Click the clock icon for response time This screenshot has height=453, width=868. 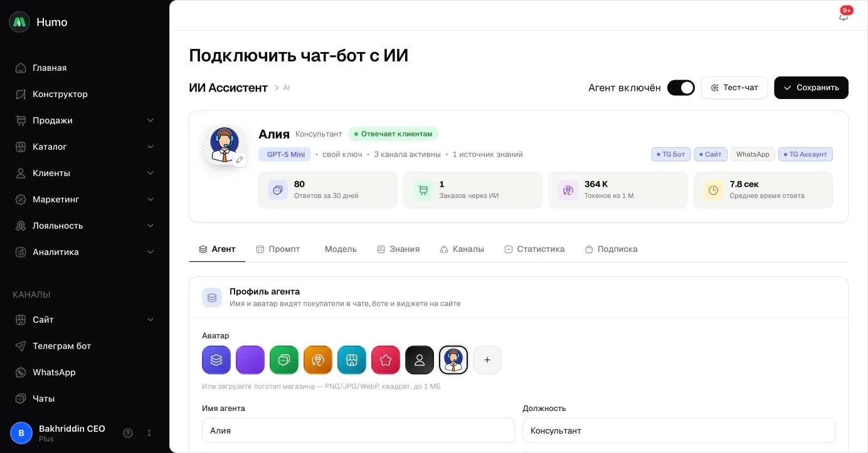pos(713,190)
